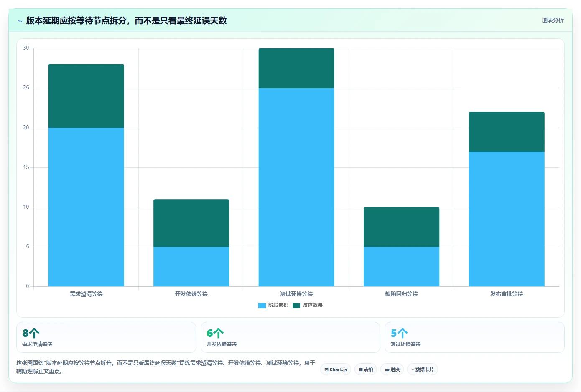581x392 pixels.
Task: Click y-axis value 20
Action: pos(26,128)
